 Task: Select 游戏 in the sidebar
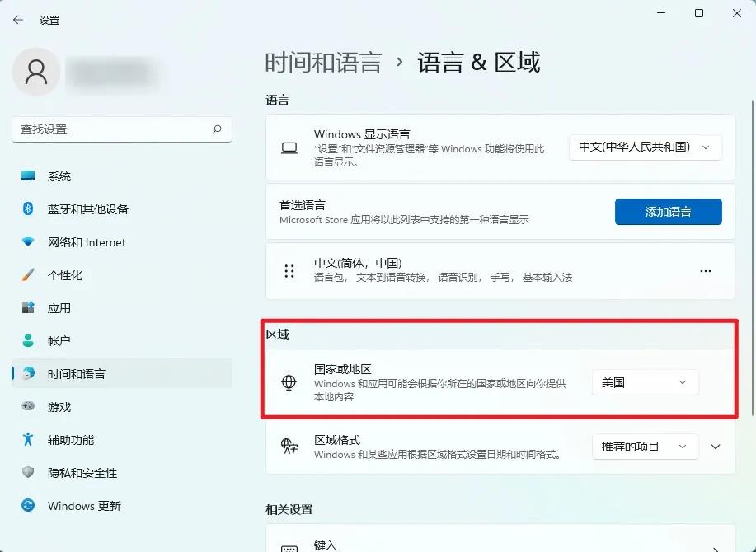(59, 407)
